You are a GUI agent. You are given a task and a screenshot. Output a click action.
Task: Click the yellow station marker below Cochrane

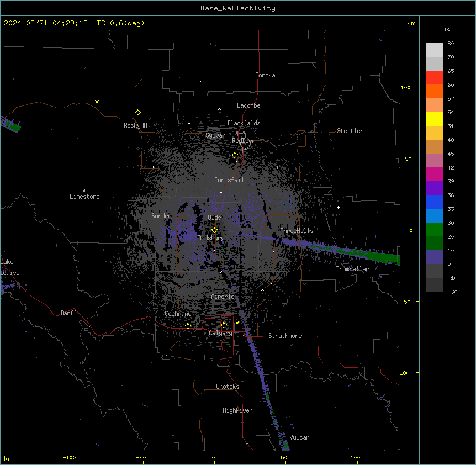188,326
